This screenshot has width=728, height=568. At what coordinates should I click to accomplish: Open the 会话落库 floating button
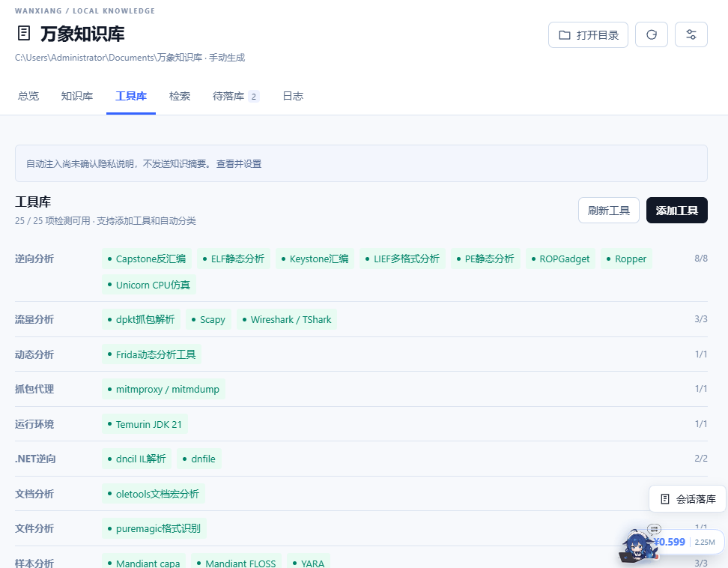(688, 499)
